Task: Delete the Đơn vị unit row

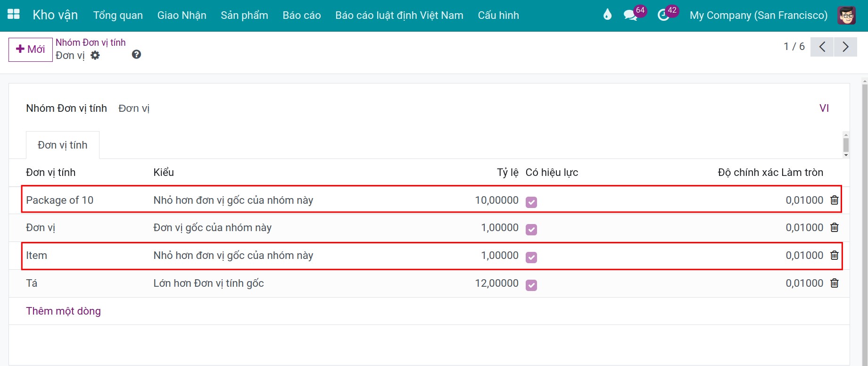Action: click(834, 227)
